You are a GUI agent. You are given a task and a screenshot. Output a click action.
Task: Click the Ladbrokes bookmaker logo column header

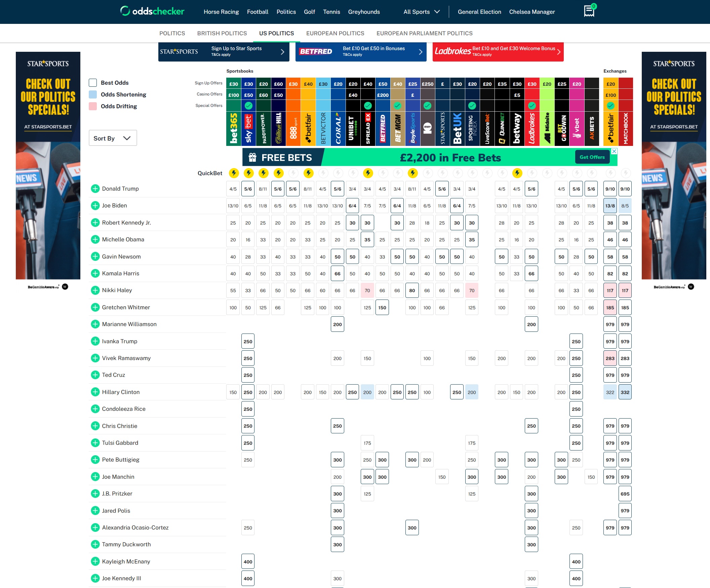coord(532,128)
